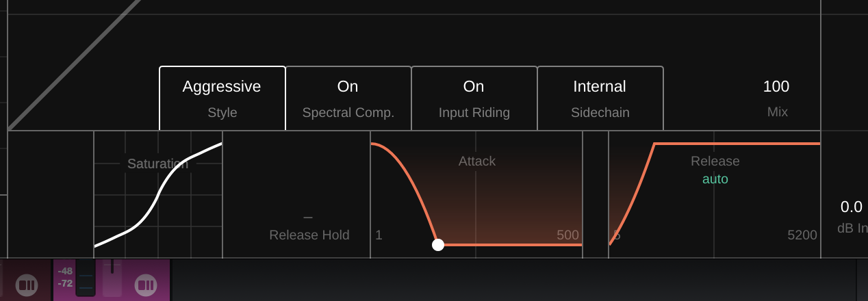Click the pink track volume fader
The width and height of the screenshot is (868, 301).
(112, 278)
